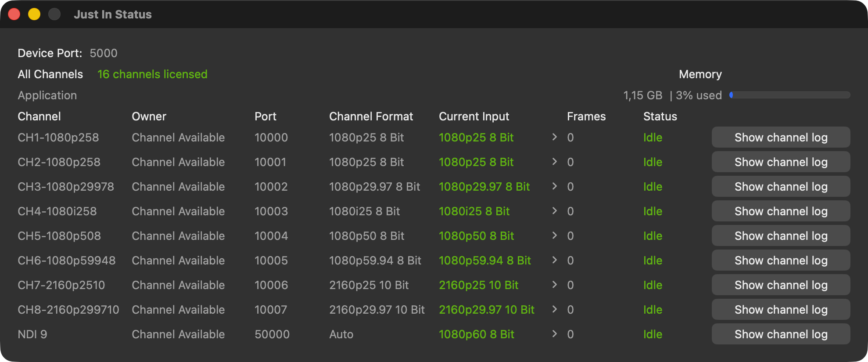Expand chevron for CH5-1080p508 row
Viewport: 868px width, 362px height.
555,235
